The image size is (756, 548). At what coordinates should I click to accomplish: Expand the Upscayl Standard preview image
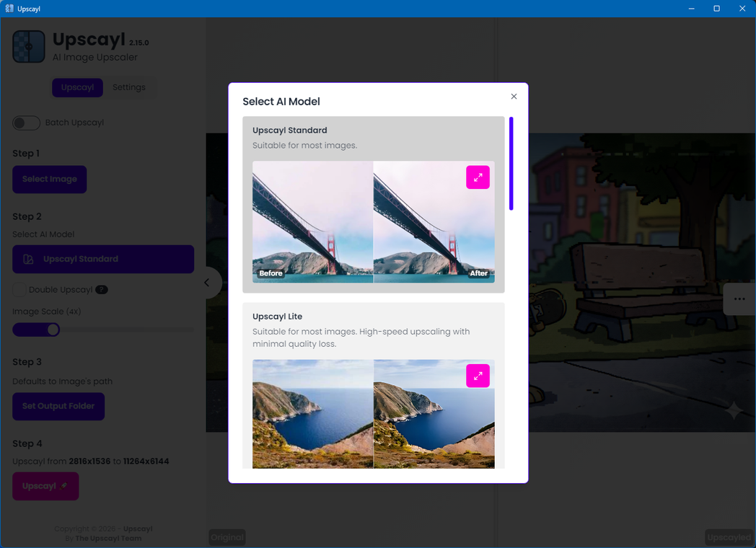pyautogui.click(x=478, y=177)
